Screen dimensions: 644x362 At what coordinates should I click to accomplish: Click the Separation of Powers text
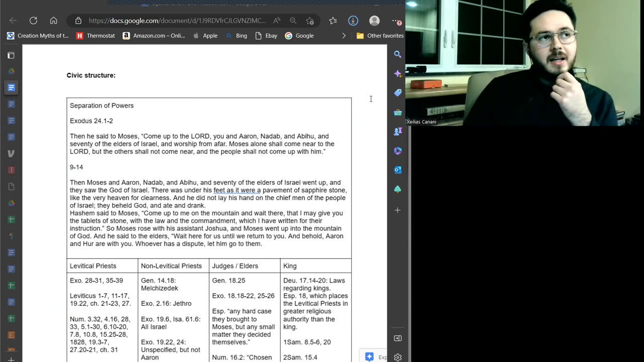click(x=102, y=106)
